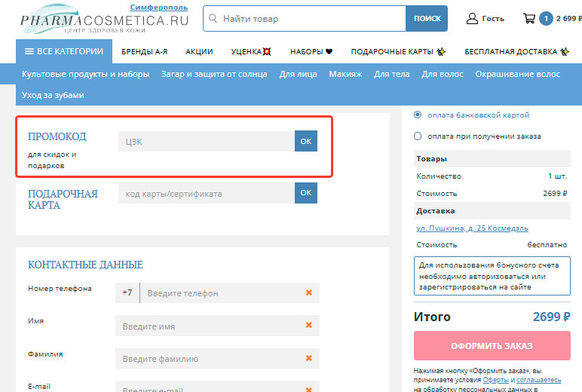The image size is (582, 392).
Task: Click the search magnifier icon
Action: click(x=213, y=18)
